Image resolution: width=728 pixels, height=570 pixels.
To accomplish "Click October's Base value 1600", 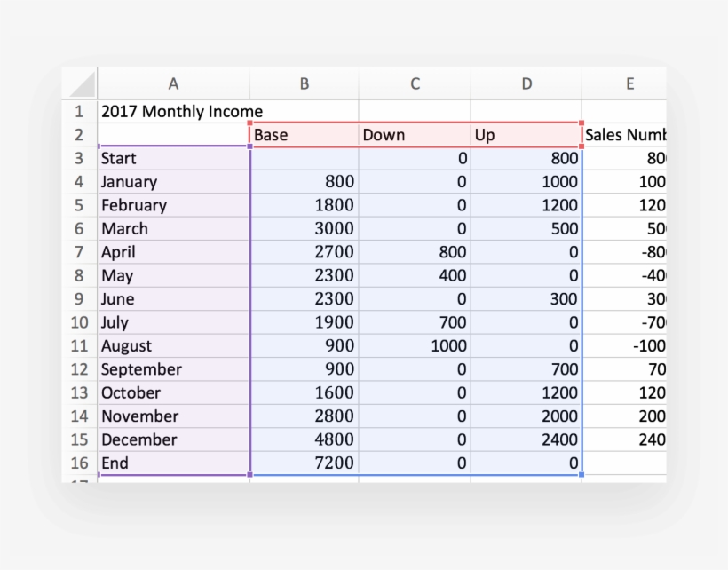I will (305, 392).
